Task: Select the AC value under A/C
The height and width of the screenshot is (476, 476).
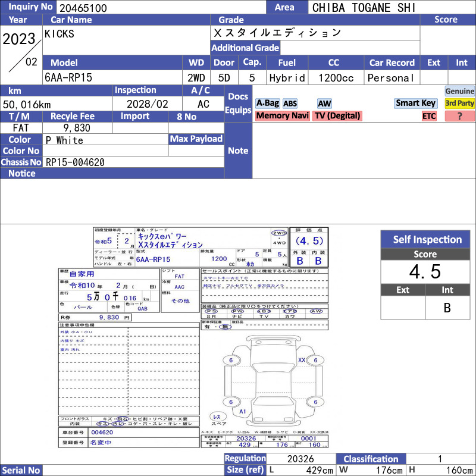Action: coord(203,104)
